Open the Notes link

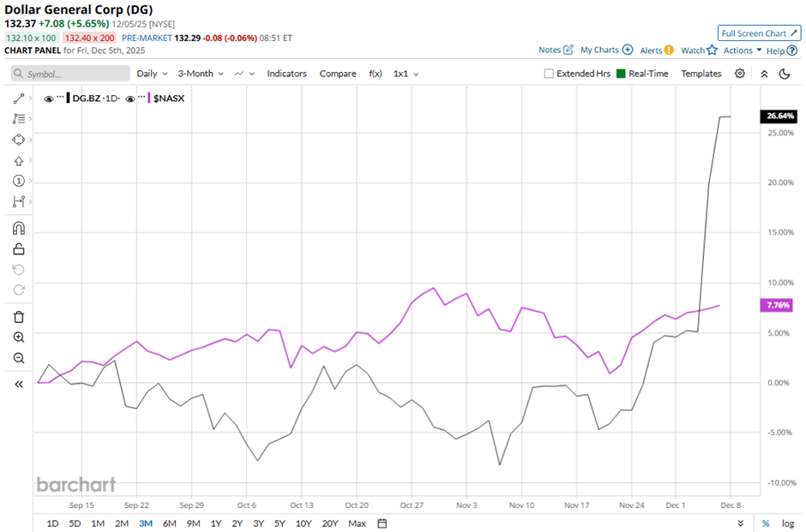tap(550, 50)
